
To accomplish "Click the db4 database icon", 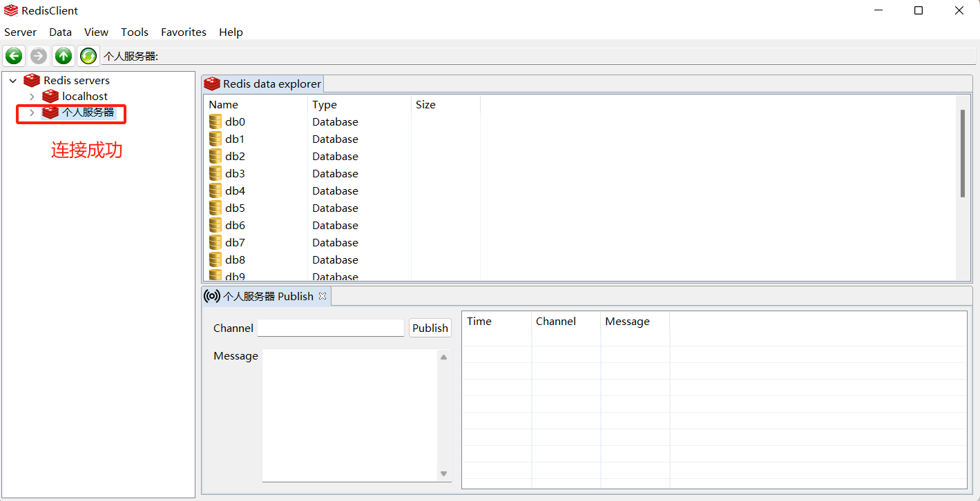I will click(x=215, y=191).
